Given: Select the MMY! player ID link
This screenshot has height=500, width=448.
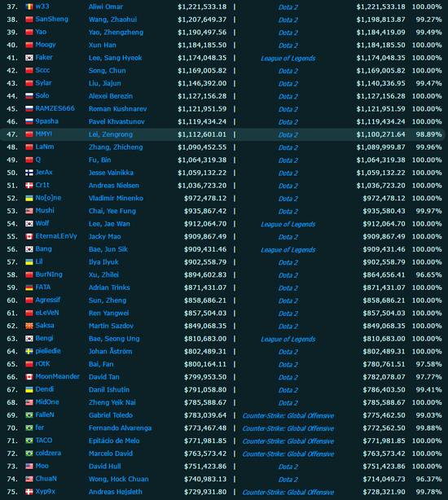Looking at the screenshot, I should [44, 134].
